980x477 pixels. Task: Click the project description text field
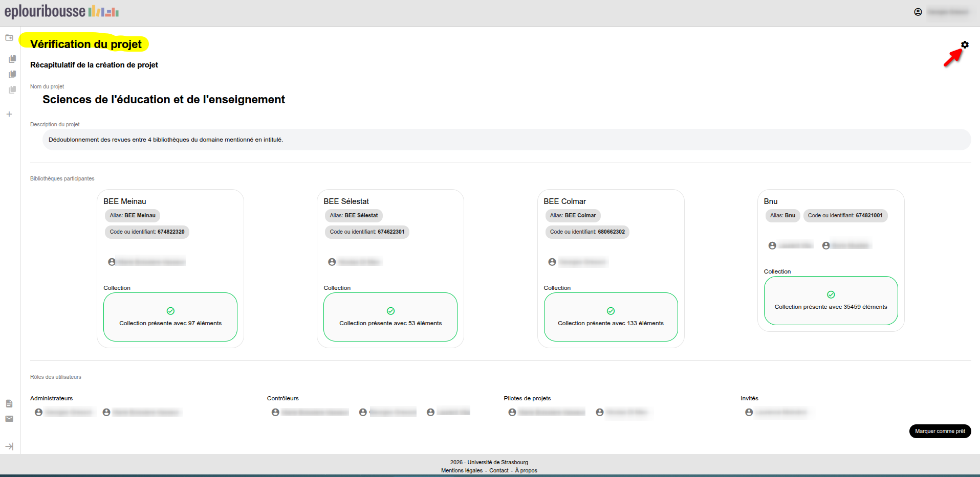click(x=506, y=140)
